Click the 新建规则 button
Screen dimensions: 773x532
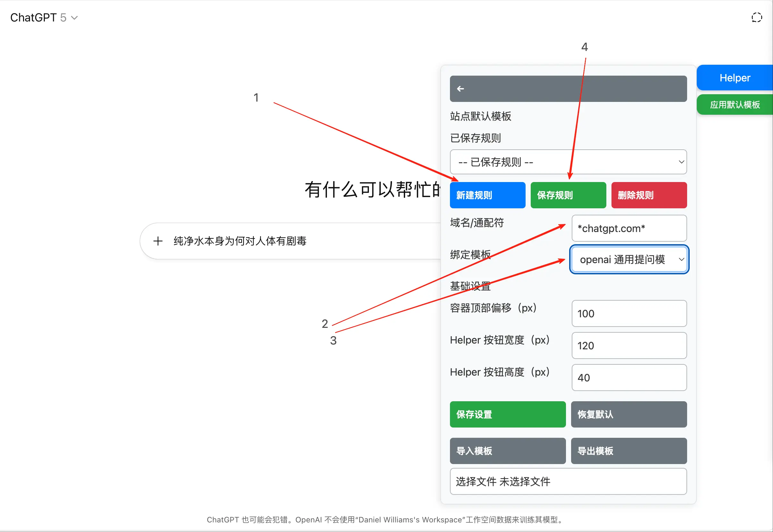487,195
